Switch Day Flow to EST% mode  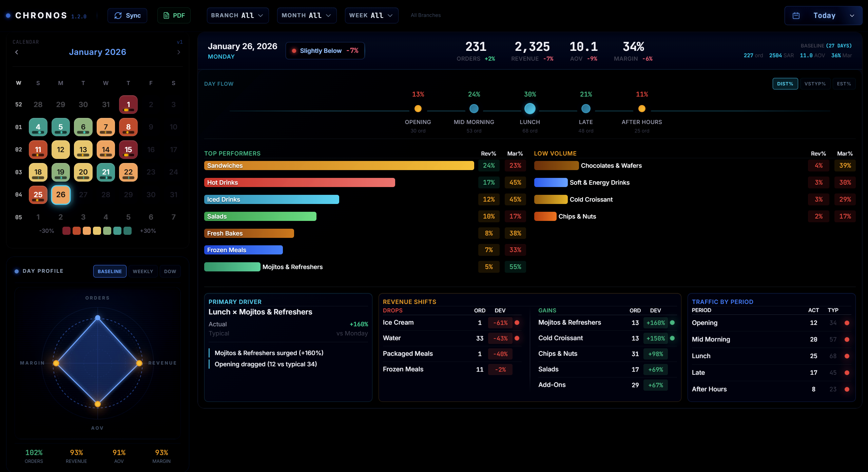844,83
